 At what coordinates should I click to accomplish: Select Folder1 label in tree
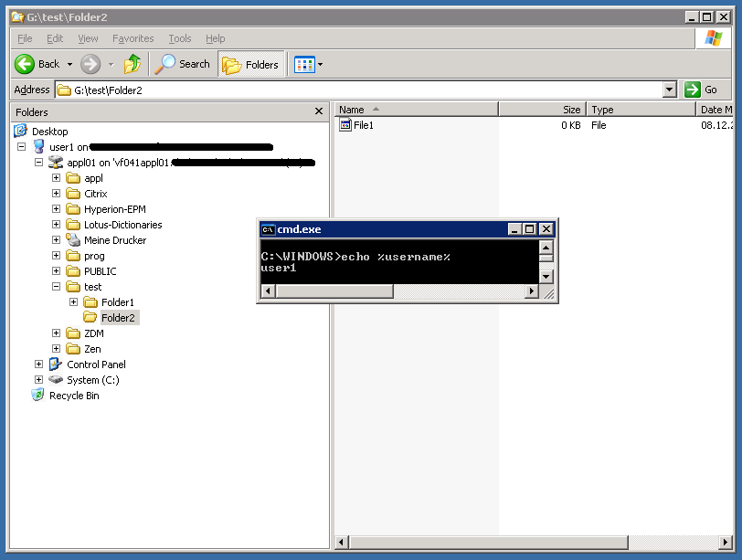pyautogui.click(x=118, y=302)
